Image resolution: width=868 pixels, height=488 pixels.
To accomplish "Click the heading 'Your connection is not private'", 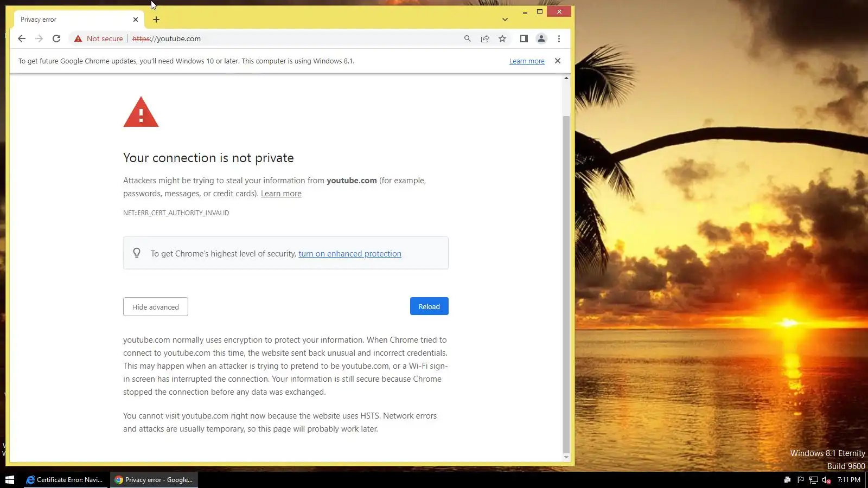I will [x=208, y=158].
